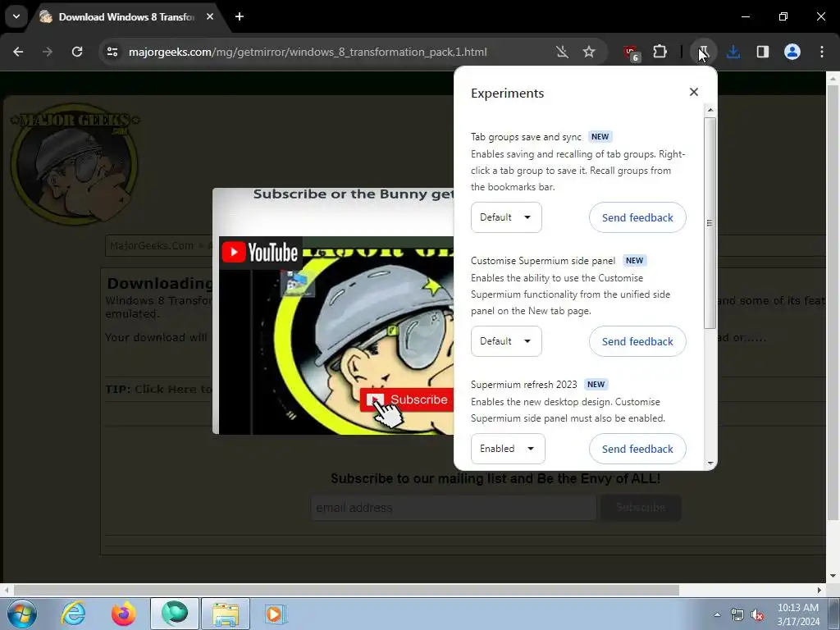Click the network tray icon
Image resolution: width=840 pixels, height=630 pixels.
(x=737, y=614)
